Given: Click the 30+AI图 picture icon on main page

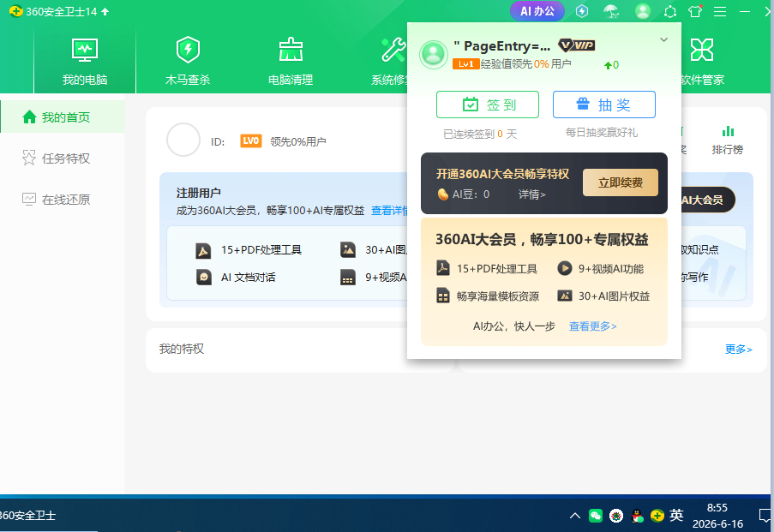Looking at the screenshot, I should (x=348, y=249).
